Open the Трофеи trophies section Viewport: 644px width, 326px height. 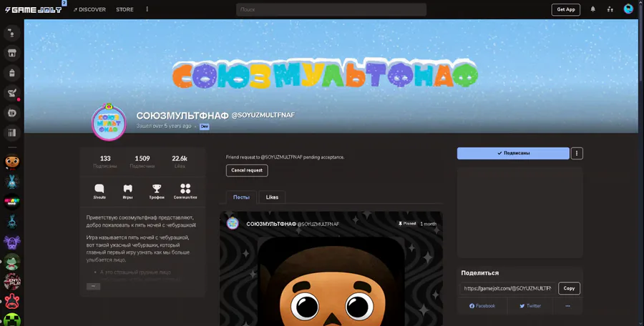click(x=157, y=192)
